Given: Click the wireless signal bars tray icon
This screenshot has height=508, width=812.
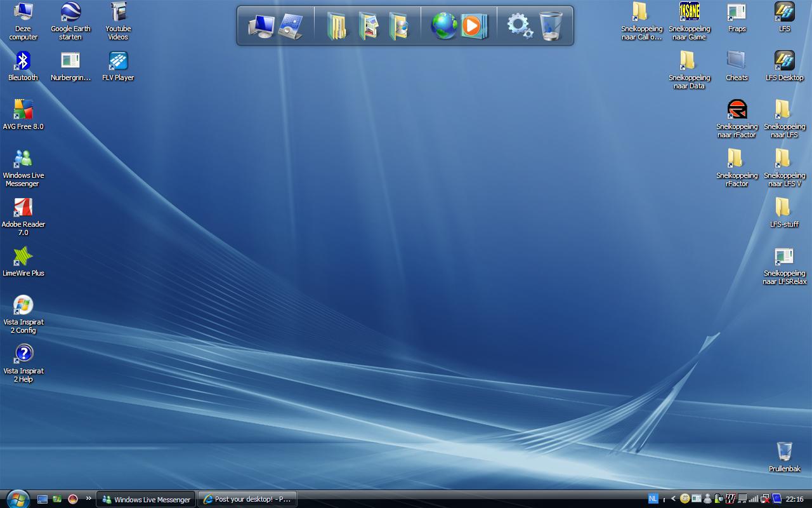Looking at the screenshot, I should pos(754,499).
